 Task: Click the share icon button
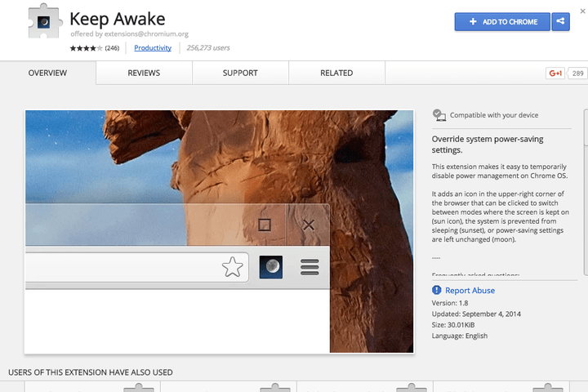click(560, 22)
